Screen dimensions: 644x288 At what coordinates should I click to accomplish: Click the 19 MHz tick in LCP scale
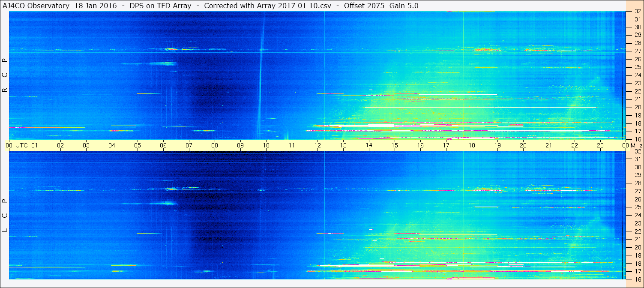click(637, 255)
